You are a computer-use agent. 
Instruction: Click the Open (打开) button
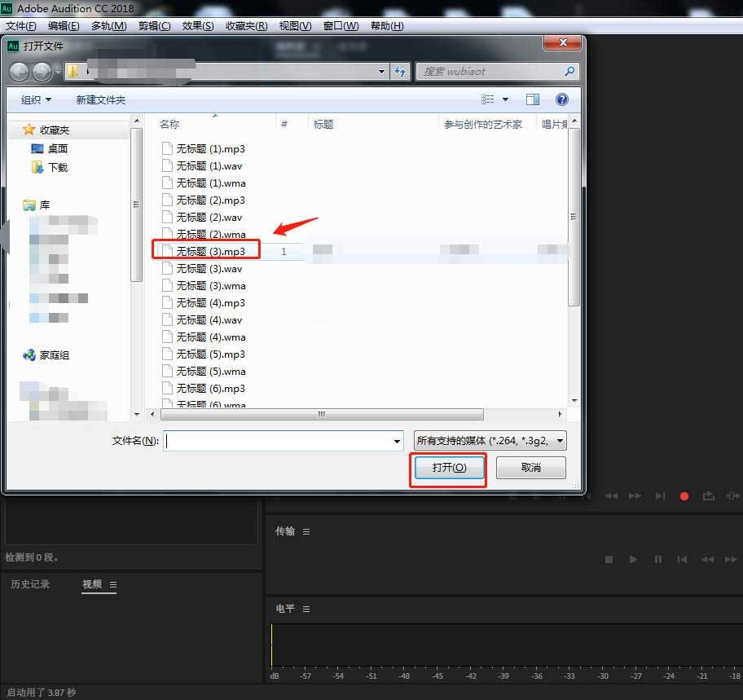point(448,468)
